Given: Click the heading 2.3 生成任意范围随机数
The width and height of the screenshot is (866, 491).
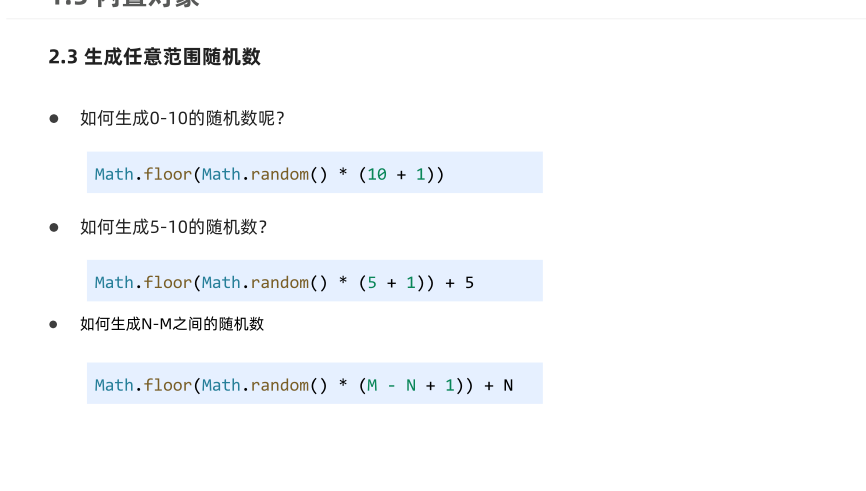Looking at the screenshot, I should point(154,57).
